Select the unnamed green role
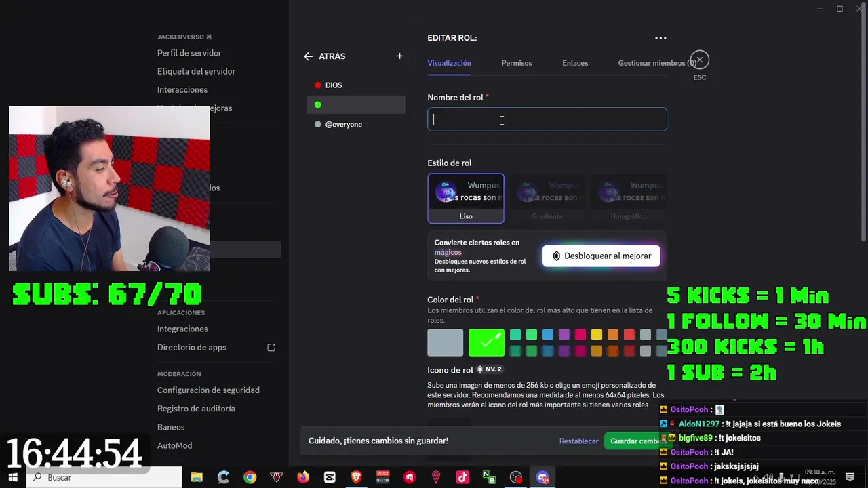The height and width of the screenshot is (488, 868). (356, 104)
